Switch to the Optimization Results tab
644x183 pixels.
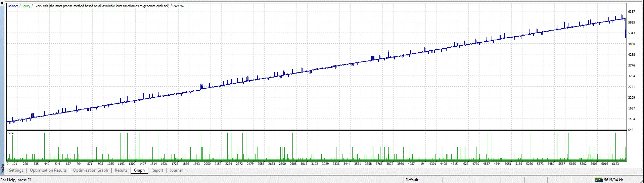click(x=48, y=170)
